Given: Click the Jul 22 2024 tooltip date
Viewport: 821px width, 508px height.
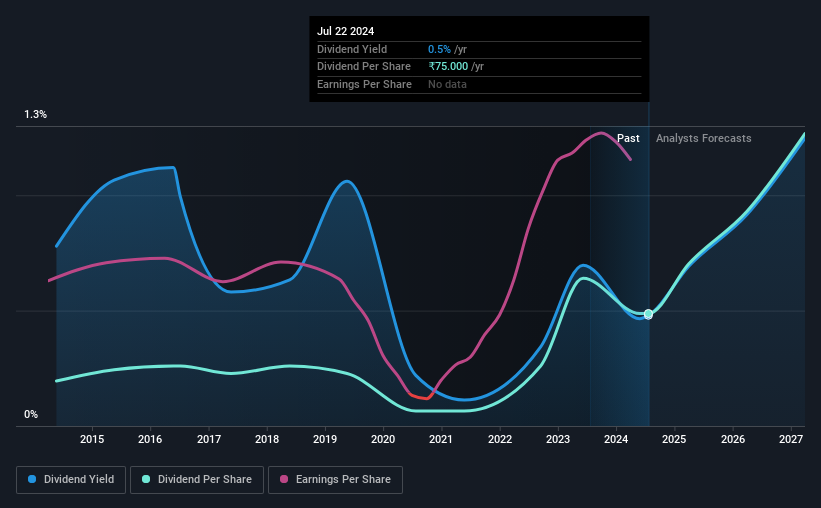Looking at the screenshot, I should point(346,31).
